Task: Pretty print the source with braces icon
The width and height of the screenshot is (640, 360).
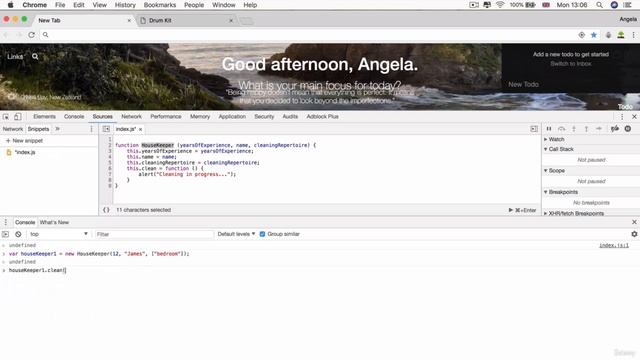Action: [106, 210]
